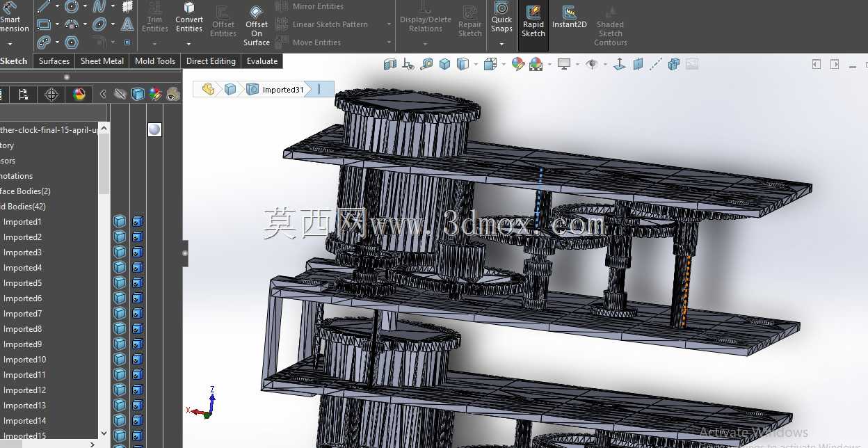Click the Offset Entities button
Viewport: 868px width, 448px height.
click(223, 22)
